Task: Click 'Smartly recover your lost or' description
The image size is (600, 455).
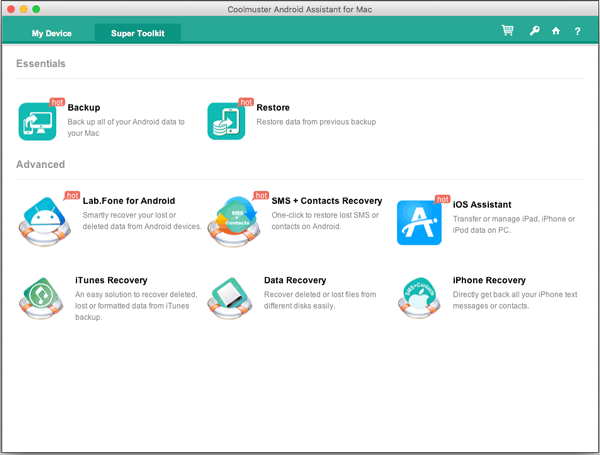Action: pos(142,221)
